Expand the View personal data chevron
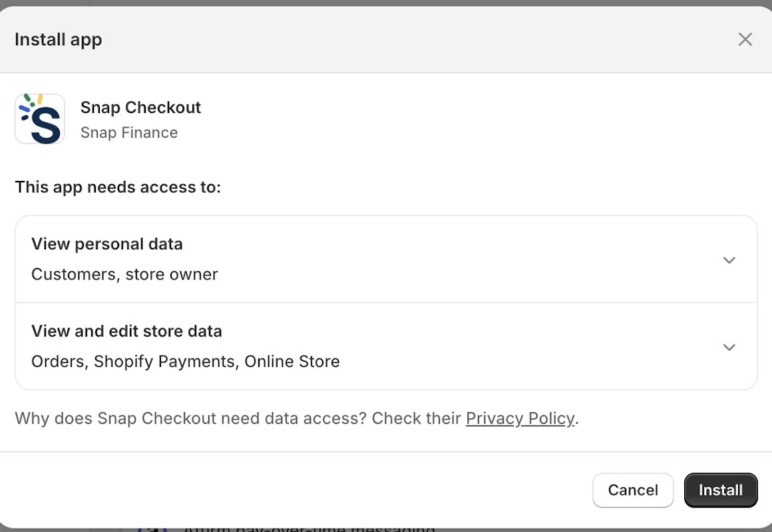Image resolution: width=772 pixels, height=532 pixels. click(x=729, y=260)
